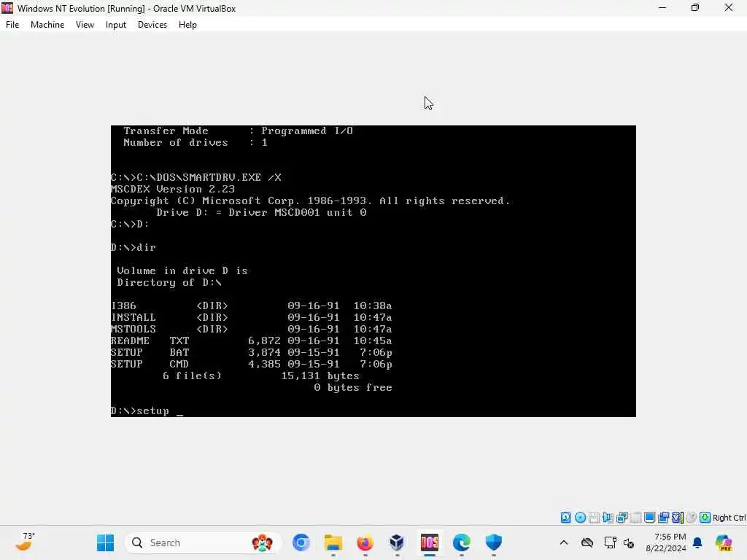Open Copilot preview icon in taskbar

pos(724,542)
